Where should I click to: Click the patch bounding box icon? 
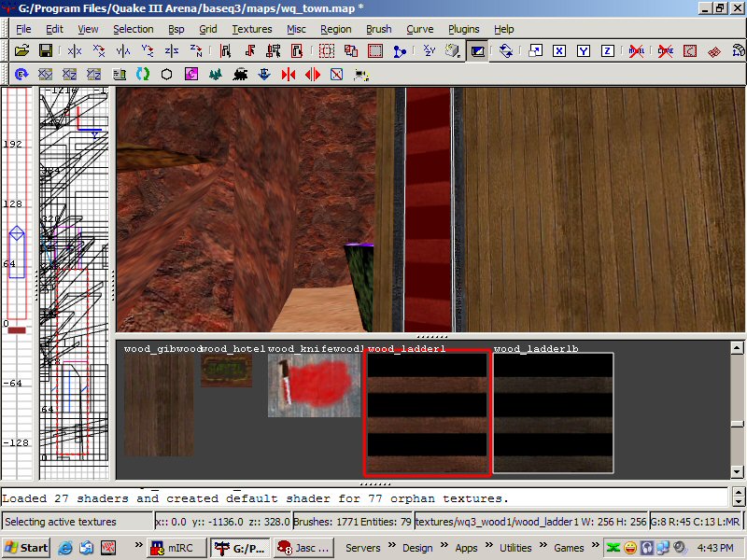(690, 50)
